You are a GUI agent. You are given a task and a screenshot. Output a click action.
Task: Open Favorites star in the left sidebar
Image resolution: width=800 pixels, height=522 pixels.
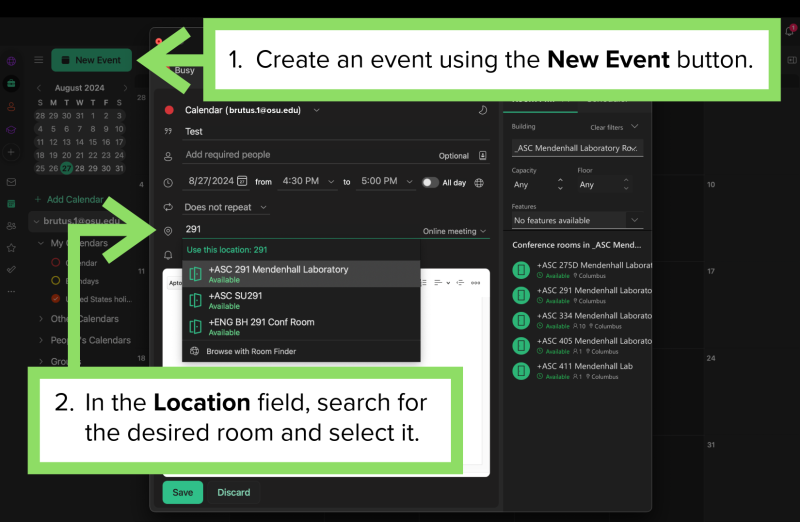[x=11, y=247]
